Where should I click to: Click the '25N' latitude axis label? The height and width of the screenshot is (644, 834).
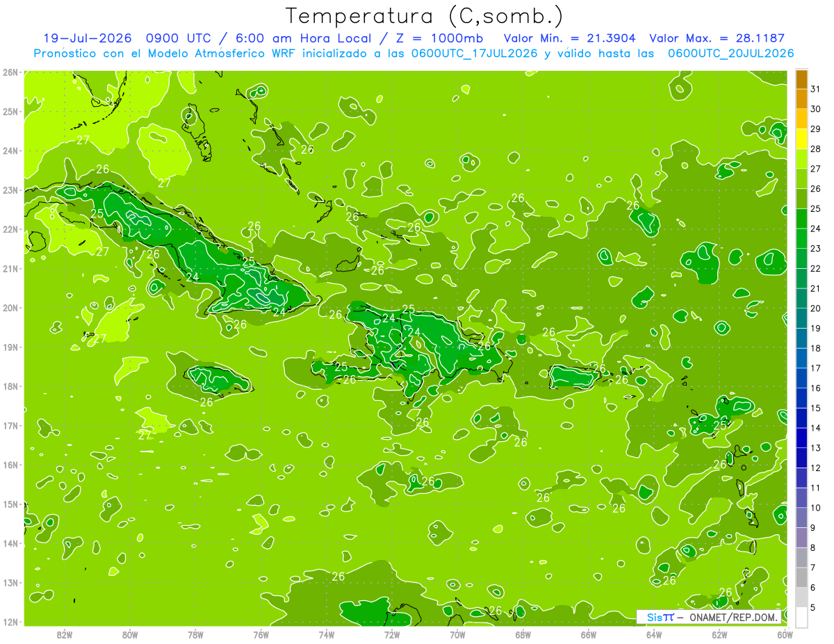(x=10, y=111)
